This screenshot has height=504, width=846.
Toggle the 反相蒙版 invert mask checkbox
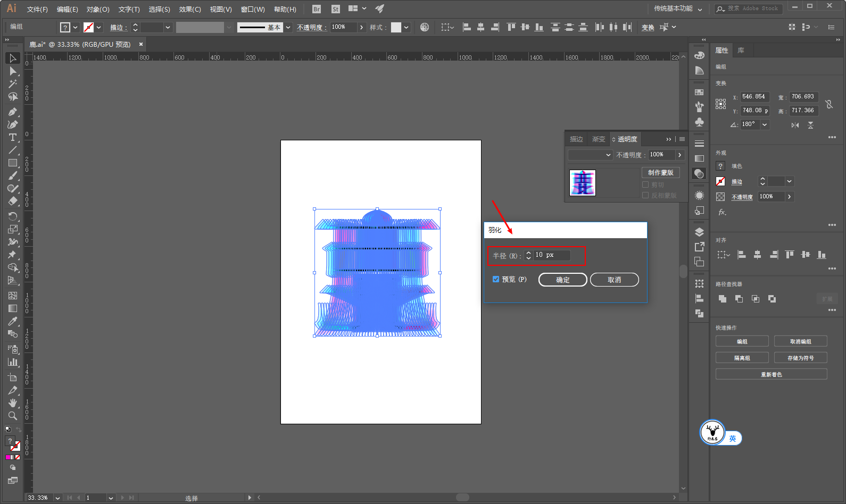[x=645, y=195]
